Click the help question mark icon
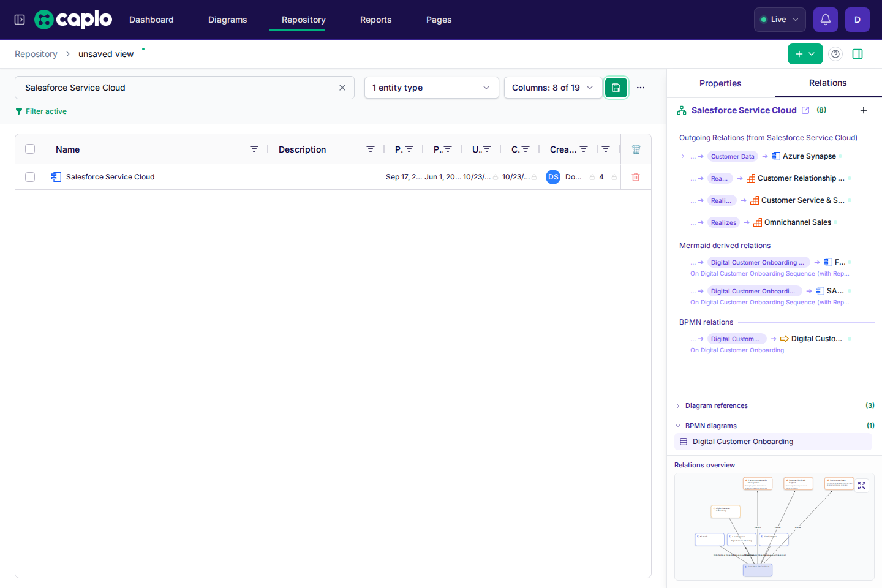882x588 pixels. tap(835, 54)
